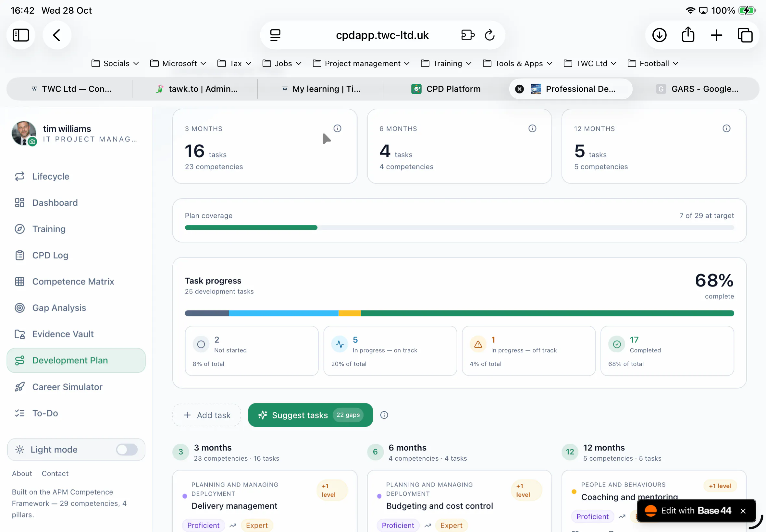The image size is (766, 532).
Task: Click the camera badge on the profile photo
Action: pos(32,142)
